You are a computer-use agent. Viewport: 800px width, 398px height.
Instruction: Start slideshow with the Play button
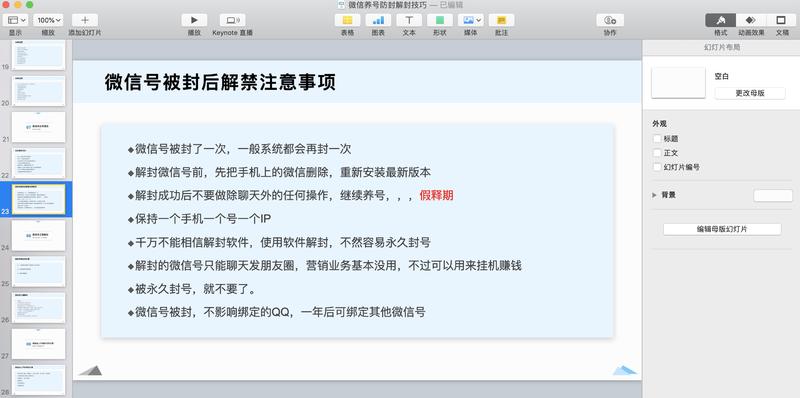coord(194,20)
